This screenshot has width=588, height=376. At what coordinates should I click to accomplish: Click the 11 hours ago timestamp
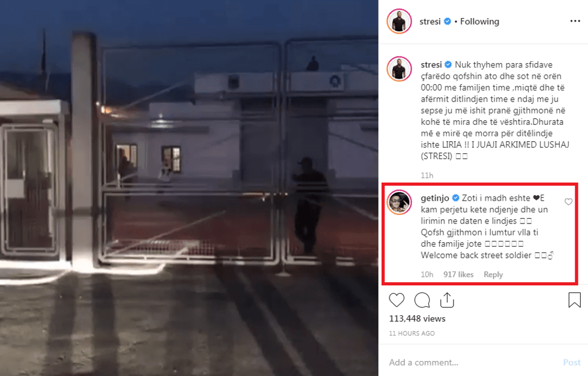pyautogui.click(x=412, y=333)
